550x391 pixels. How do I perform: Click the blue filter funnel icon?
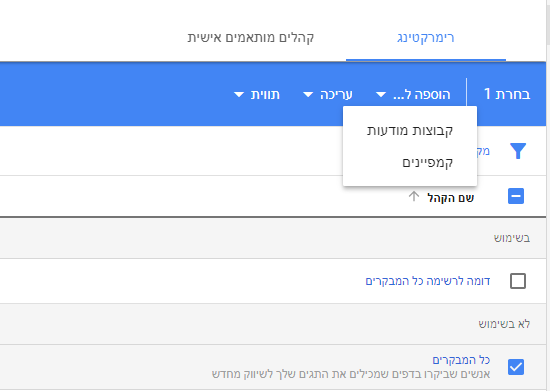click(x=518, y=151)
